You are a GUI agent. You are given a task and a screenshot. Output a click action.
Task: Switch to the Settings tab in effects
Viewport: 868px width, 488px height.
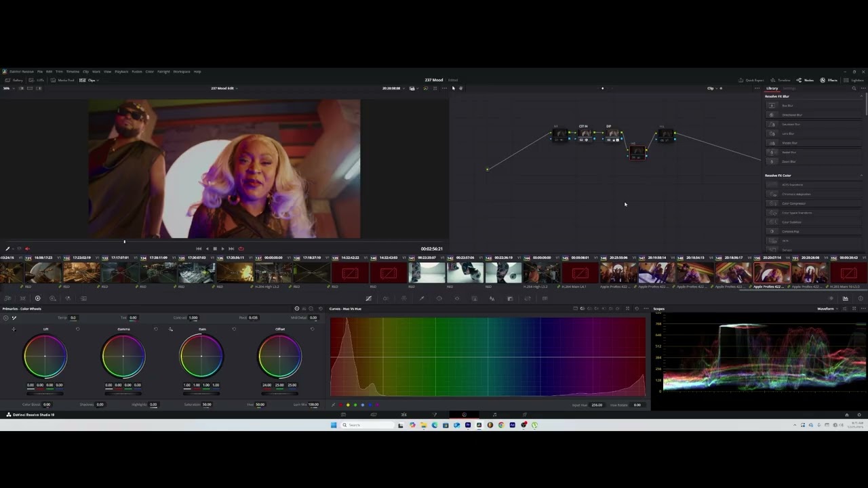(789, 88)
